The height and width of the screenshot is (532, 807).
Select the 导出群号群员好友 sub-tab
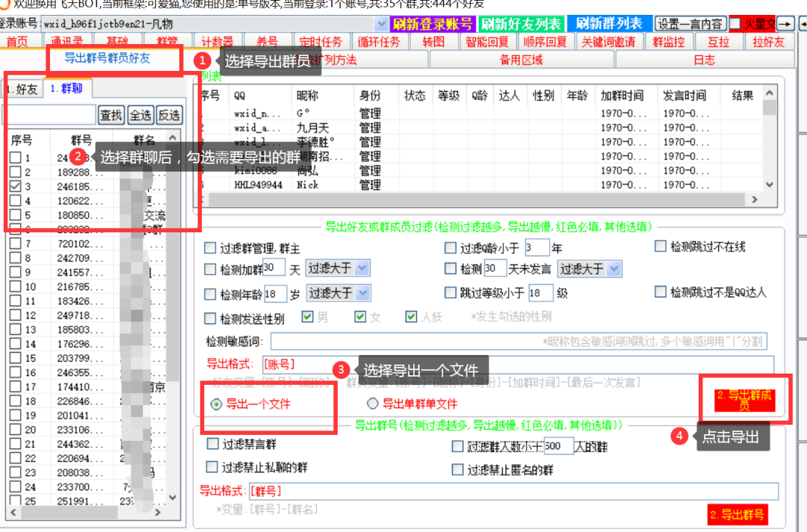(x=107, y=58)
